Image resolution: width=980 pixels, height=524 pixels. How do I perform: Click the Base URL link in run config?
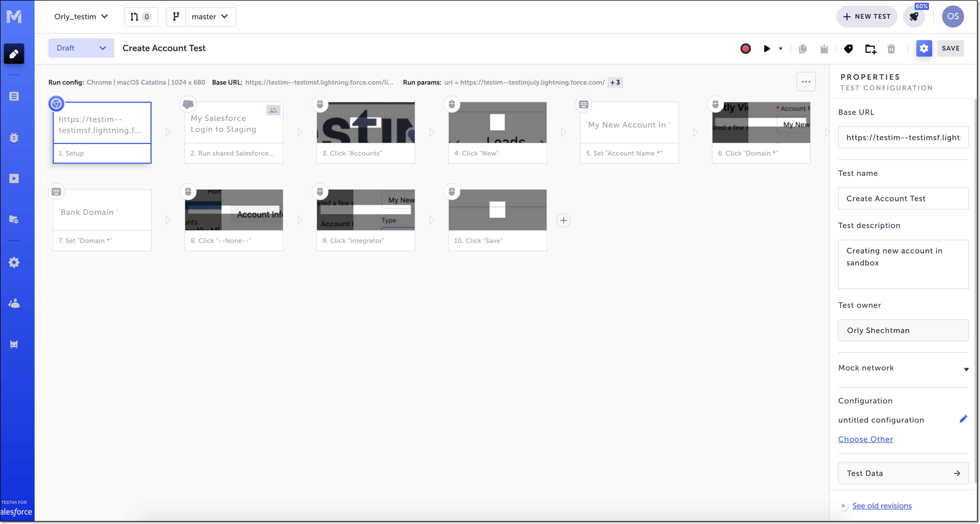click(x=319, y=82)
